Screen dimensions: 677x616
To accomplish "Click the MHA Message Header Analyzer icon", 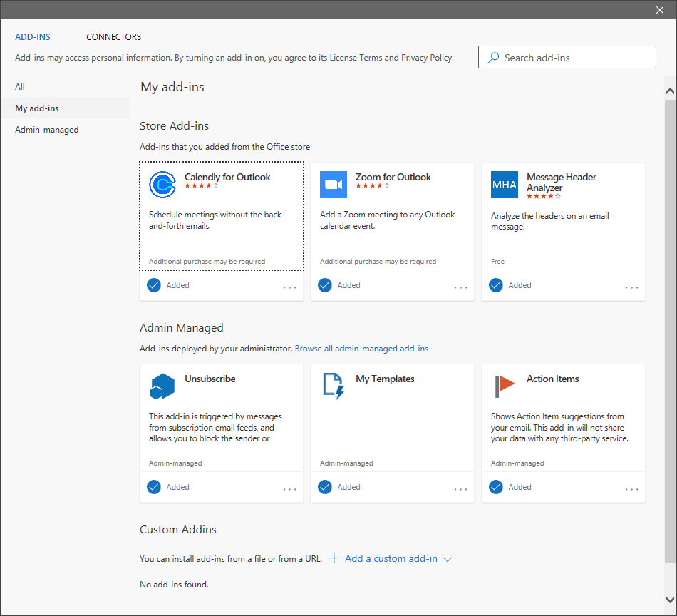I will click(x=505, y=184).
